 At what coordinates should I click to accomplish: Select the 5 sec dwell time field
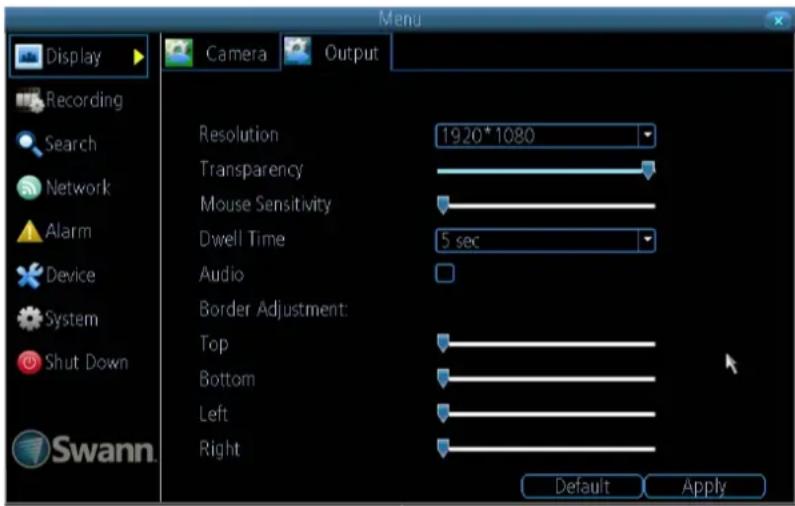[x=545, y=240]
